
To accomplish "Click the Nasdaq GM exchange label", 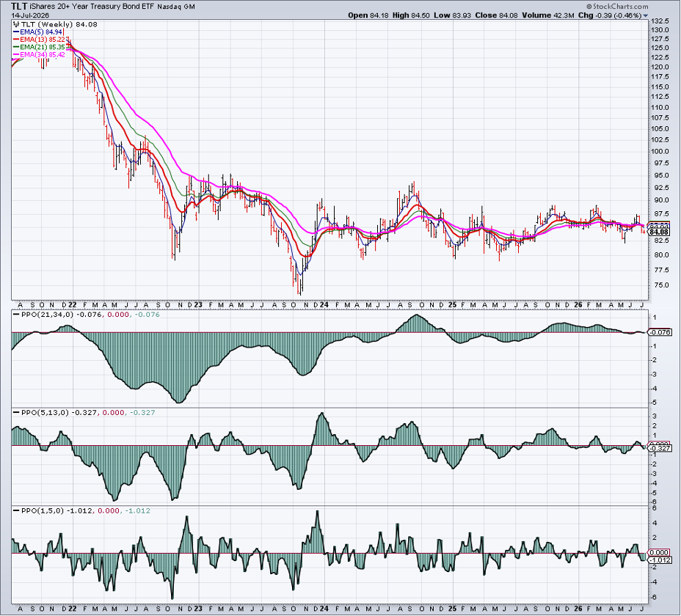I will pos(176,7).
